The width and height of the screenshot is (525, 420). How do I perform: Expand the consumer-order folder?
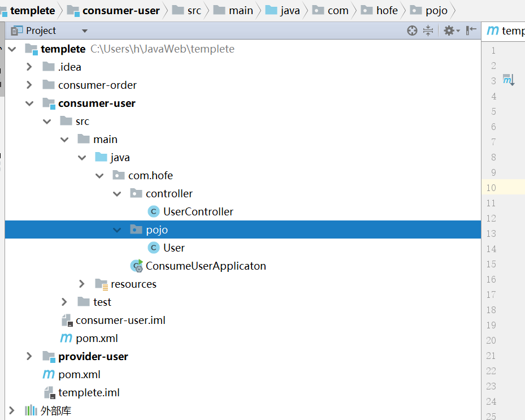[29, 85]
